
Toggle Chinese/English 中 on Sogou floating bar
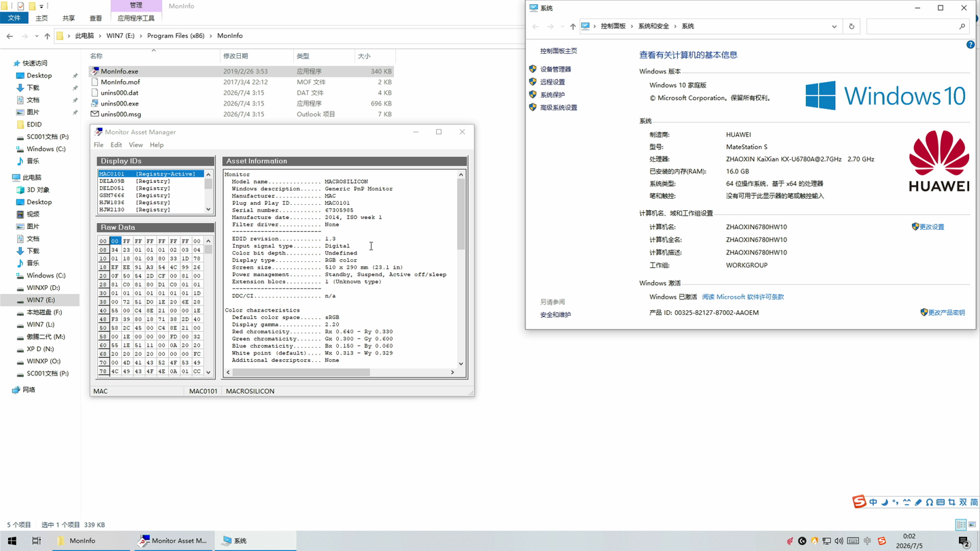(x=873, y=502)
